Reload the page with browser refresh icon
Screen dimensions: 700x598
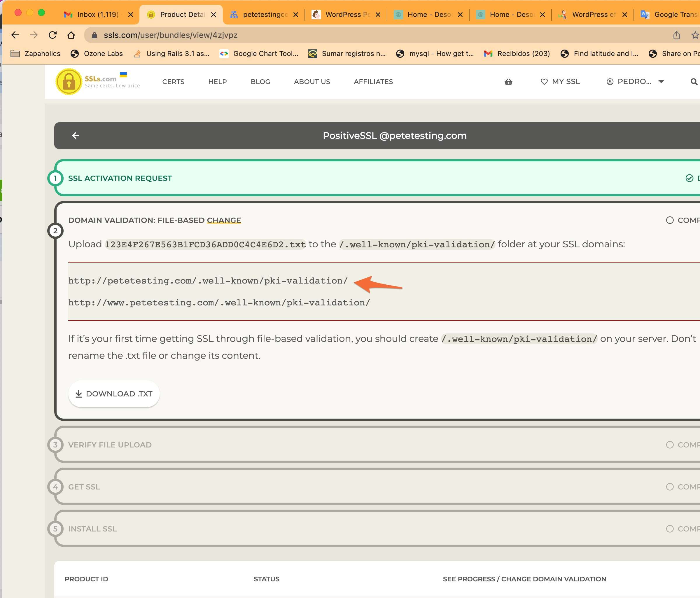point(52,35)
